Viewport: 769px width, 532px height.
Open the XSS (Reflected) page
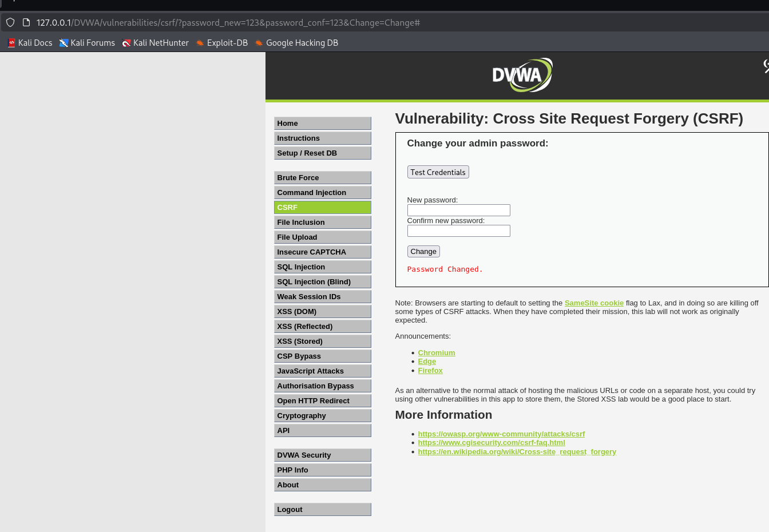[x=323, y=327]
